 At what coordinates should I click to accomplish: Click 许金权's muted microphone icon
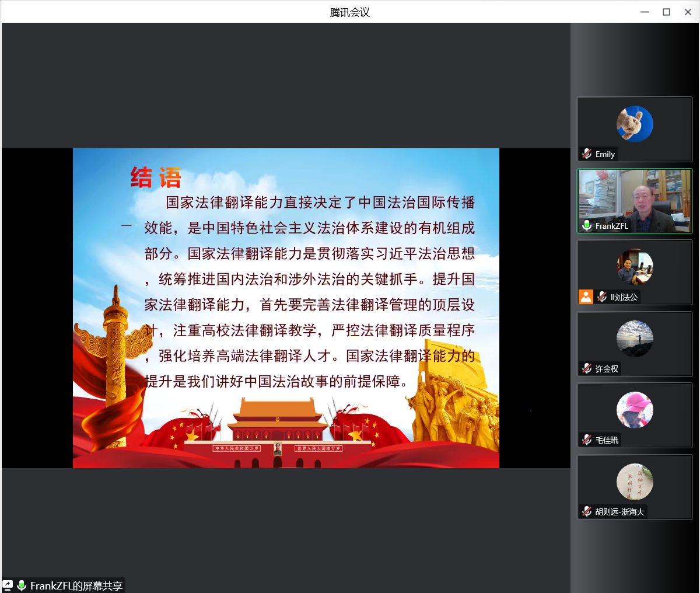[587, 369]
